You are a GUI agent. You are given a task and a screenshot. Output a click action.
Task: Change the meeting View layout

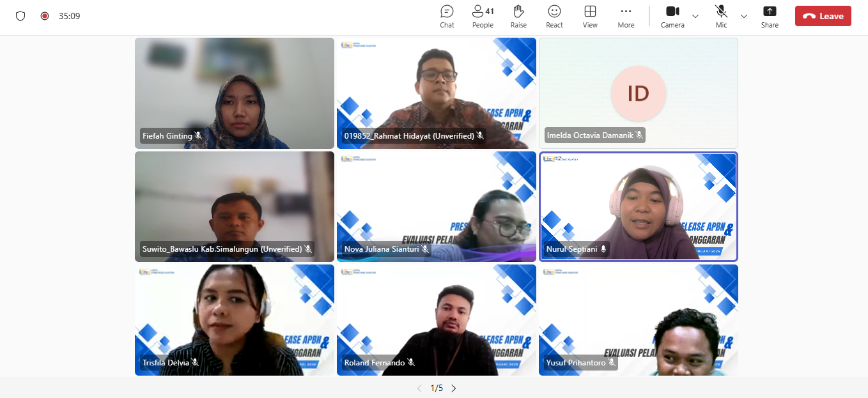coord(590,16)
